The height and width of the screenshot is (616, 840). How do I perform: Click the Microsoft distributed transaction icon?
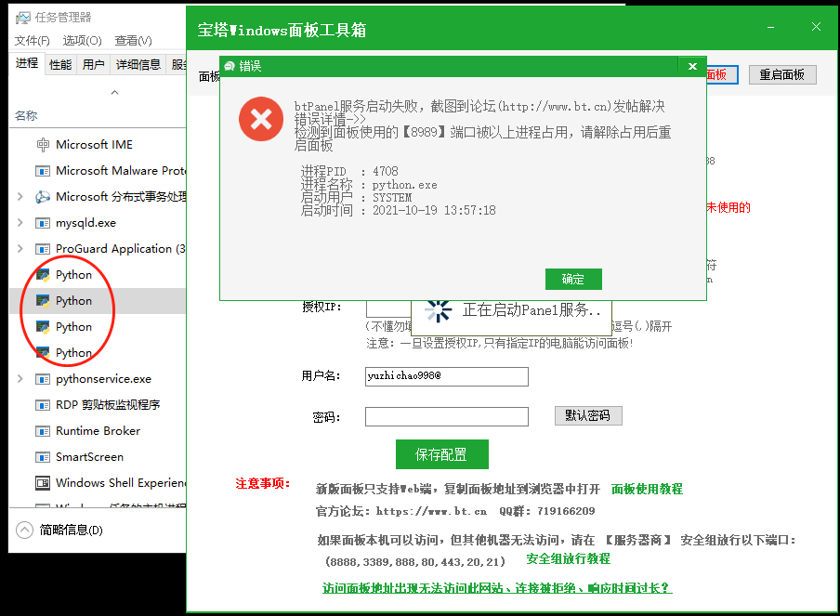click(43, 197)
